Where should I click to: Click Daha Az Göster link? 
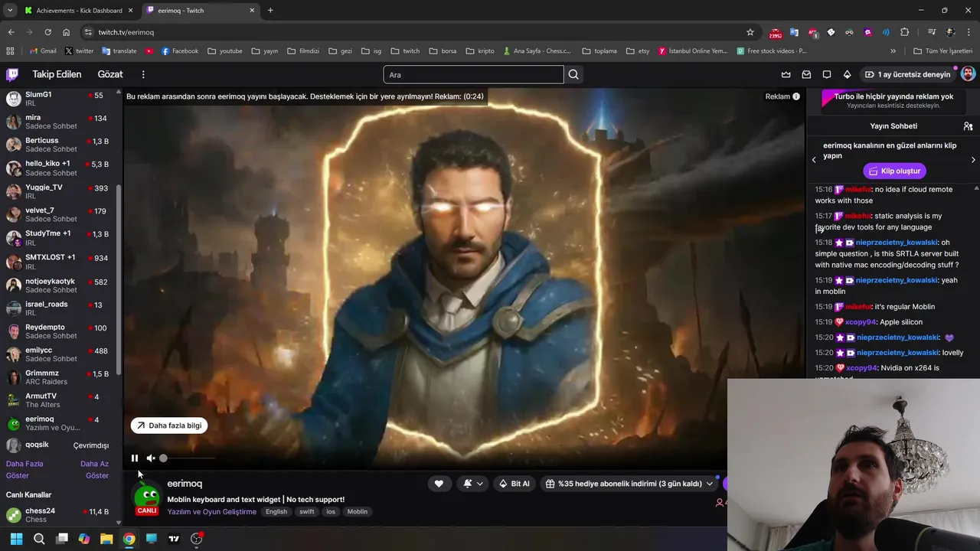(95, 469)
